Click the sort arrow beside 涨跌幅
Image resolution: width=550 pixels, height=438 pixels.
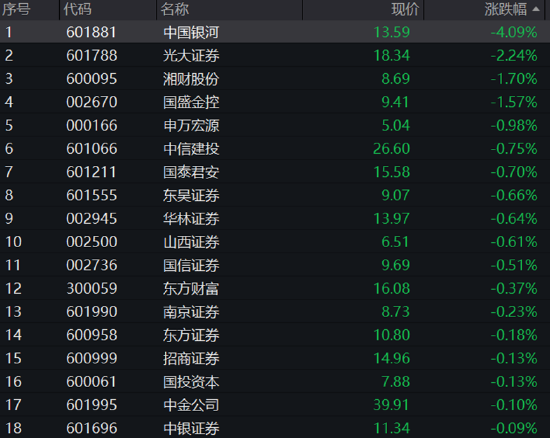[x=536, y=9]
